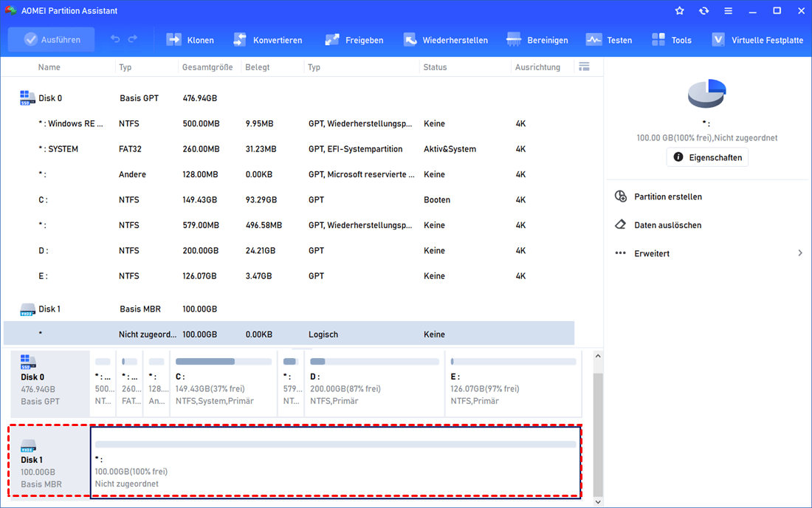Viewport: 812px width, 508px height.
Task: Select Daten auslöschen option
Action: tap(667, 225)
